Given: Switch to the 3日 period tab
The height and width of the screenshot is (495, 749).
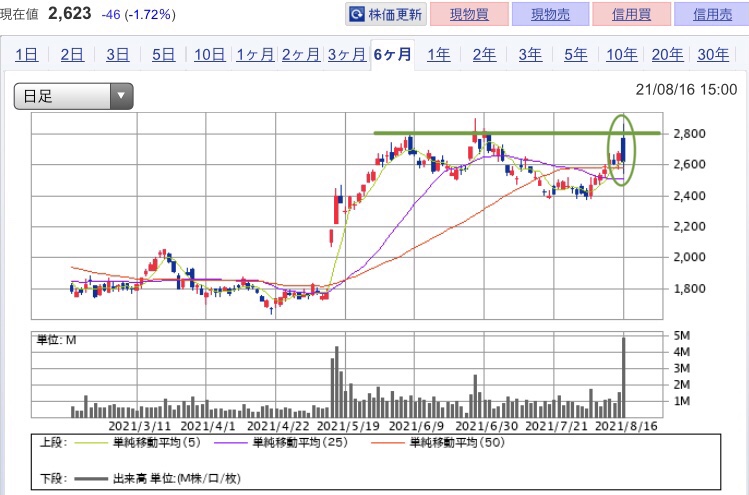Looking at the screenshot, I should (118, 54).
